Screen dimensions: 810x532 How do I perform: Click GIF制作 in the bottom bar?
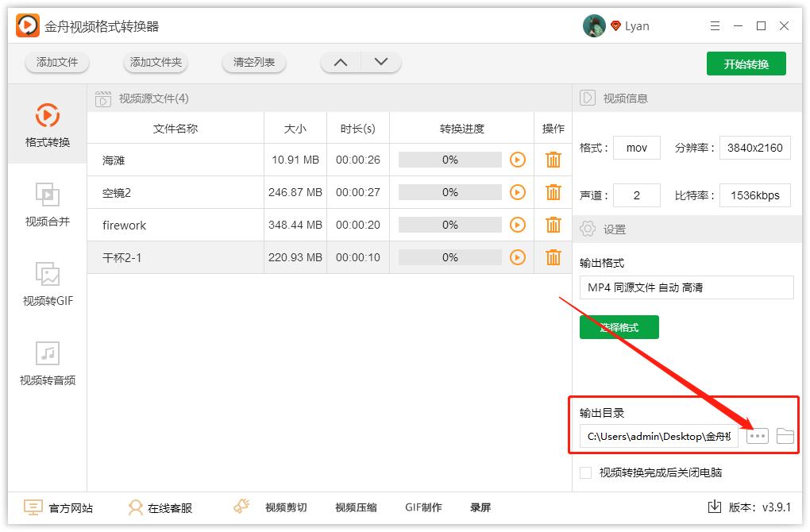pyautogui.click(x=423, y=507)
